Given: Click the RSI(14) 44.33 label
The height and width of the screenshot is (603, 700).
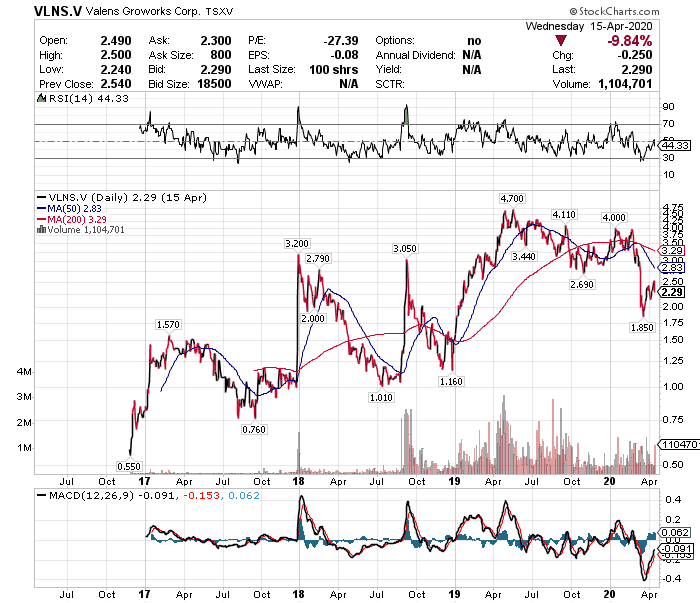Looking at the screenshot, I should pyautogui.click(x=88, y=98).
